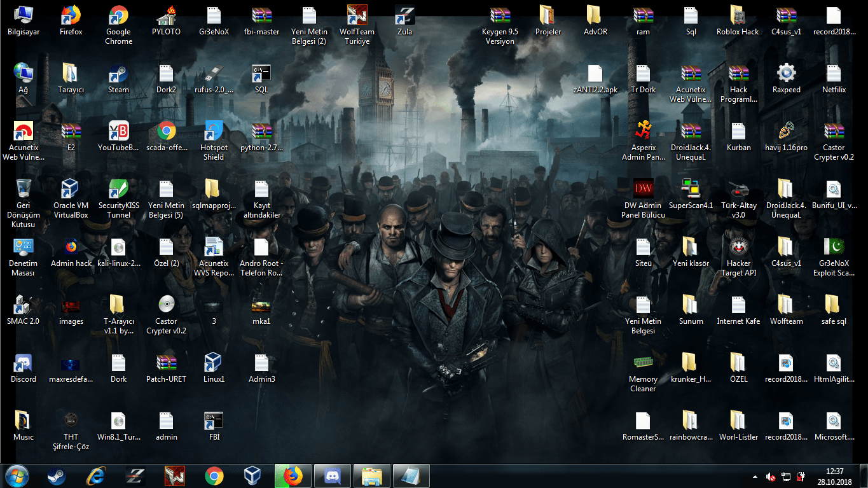The height and width of the screenshot is (488, 868).
Task: Open Denetim Masası control panel
Action: click(24, 257)
